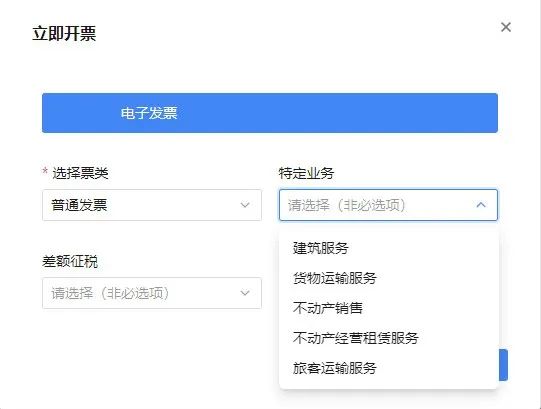The image size is (541, 409).
Task: Click the 普通发票 selected value text
Action: pos(79,205)
